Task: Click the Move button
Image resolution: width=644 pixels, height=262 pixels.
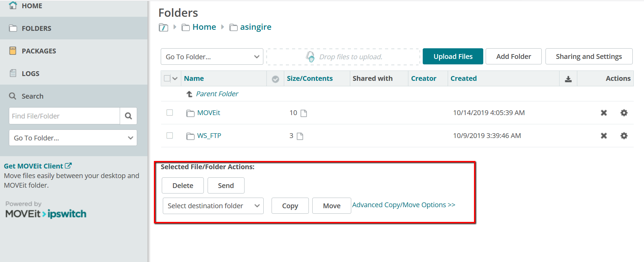Action: click(x=332, y=205)
